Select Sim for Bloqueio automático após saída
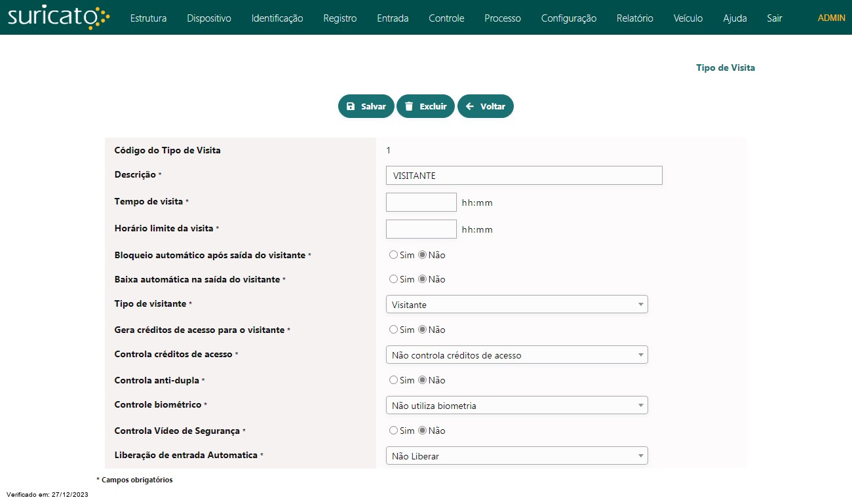852x504 pixels. tap(393, 255)
